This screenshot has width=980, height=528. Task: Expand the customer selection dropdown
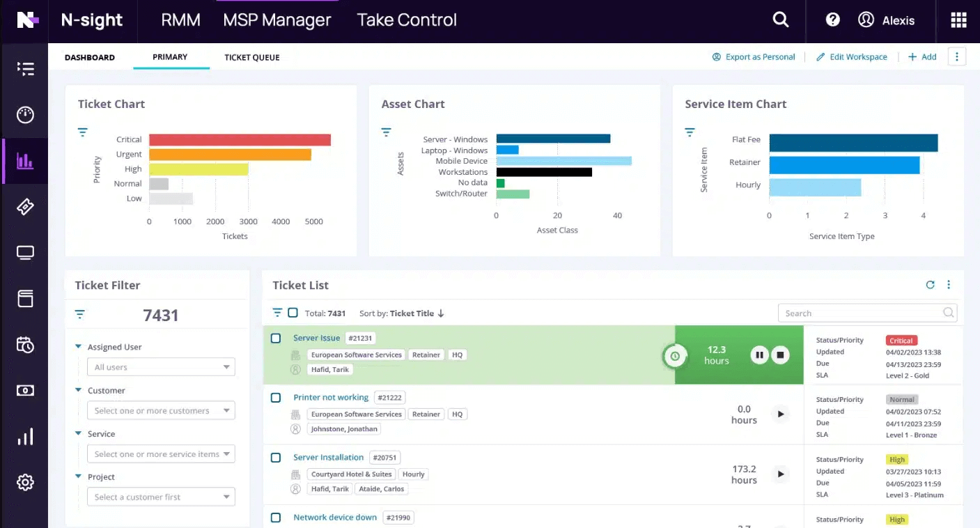(x=161, y=411)
